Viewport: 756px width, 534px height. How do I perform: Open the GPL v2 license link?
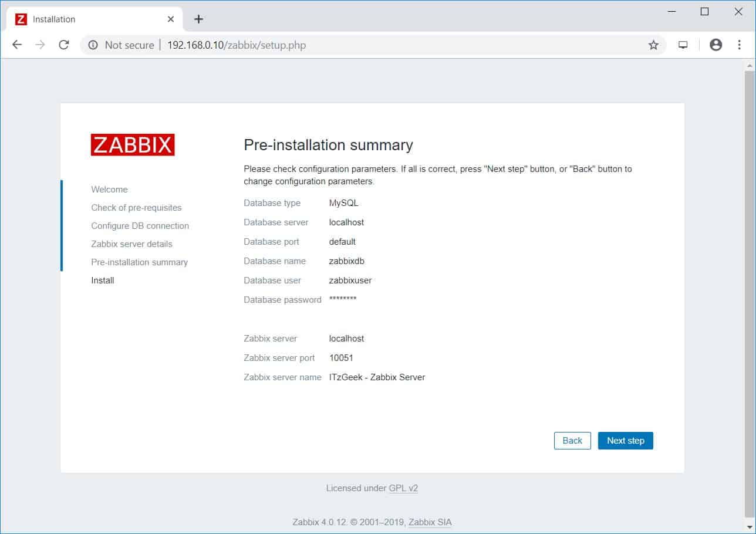(403, 488)
